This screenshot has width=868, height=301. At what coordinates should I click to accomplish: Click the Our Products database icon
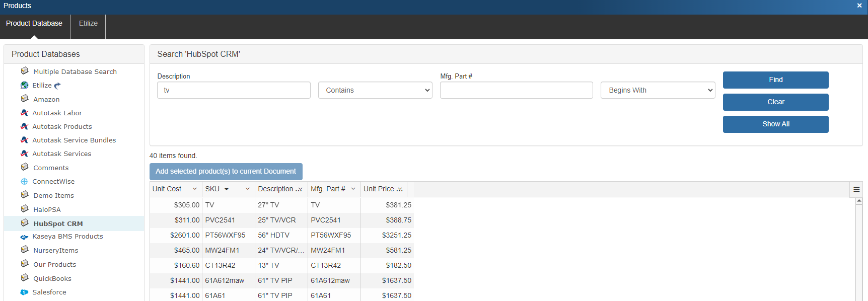click(x=25, y=264)
